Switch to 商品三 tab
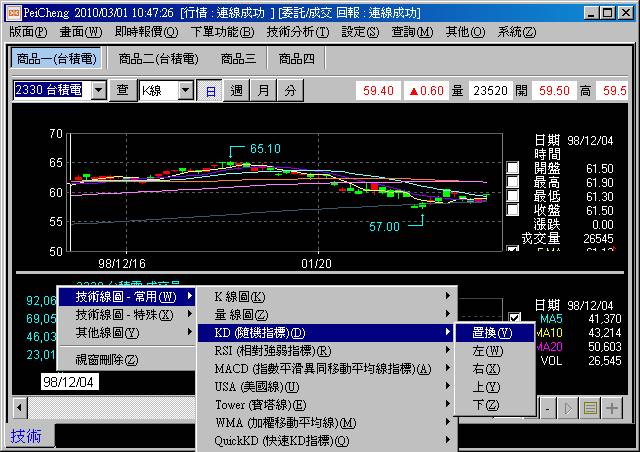 [238, 59]
